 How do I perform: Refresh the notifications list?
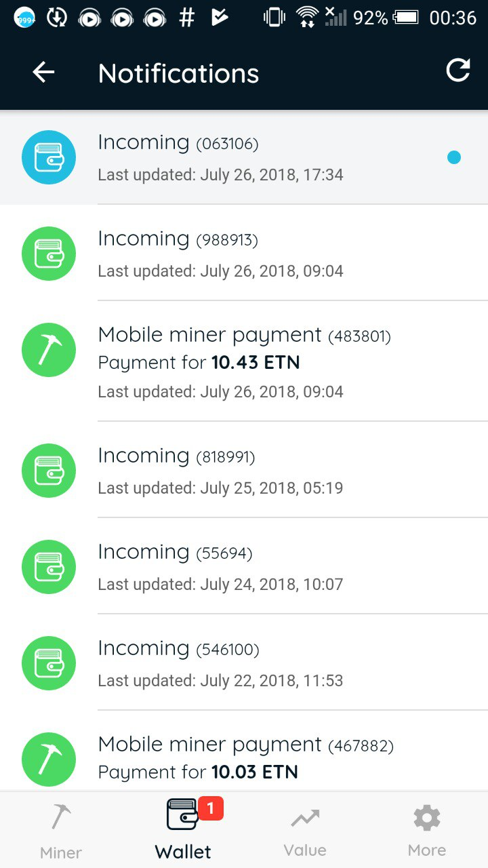coord(457,71)
